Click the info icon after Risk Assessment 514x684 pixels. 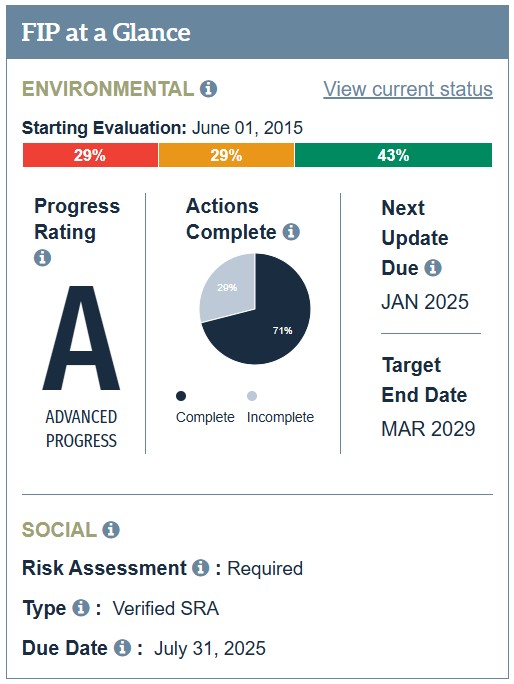pyautogui.click(x=201, y=568)
